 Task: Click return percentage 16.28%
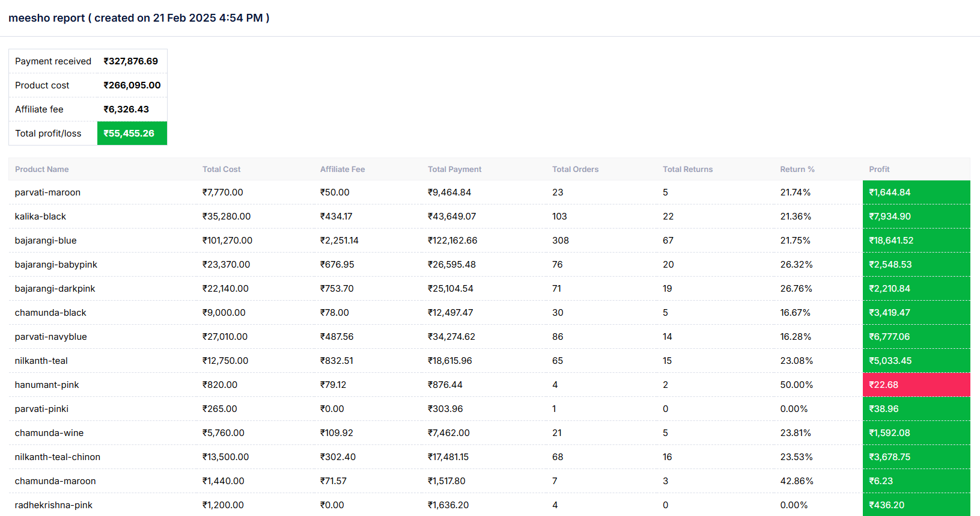796,337
